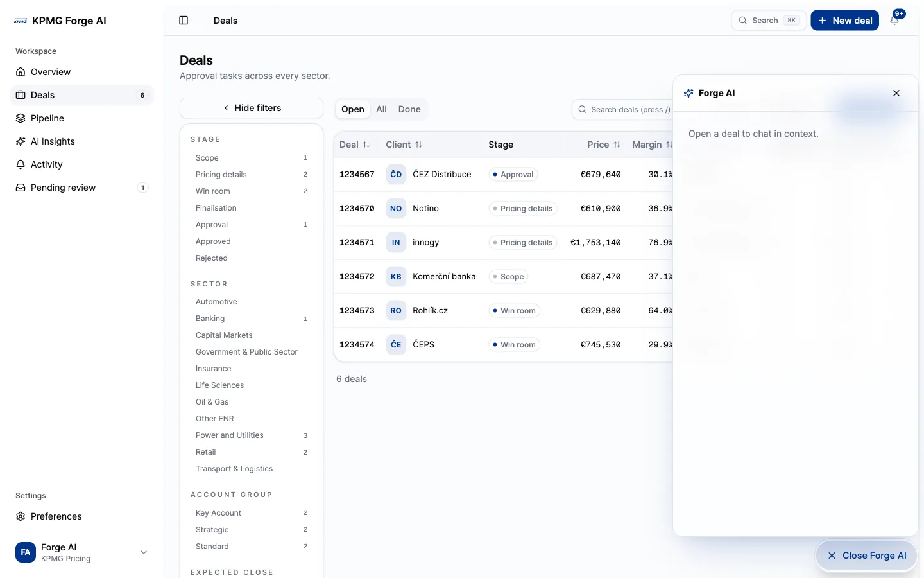Screen dimensions: 924x578
Task: Open AI Insights in the sidebar
Action: (x=82, y=141)
